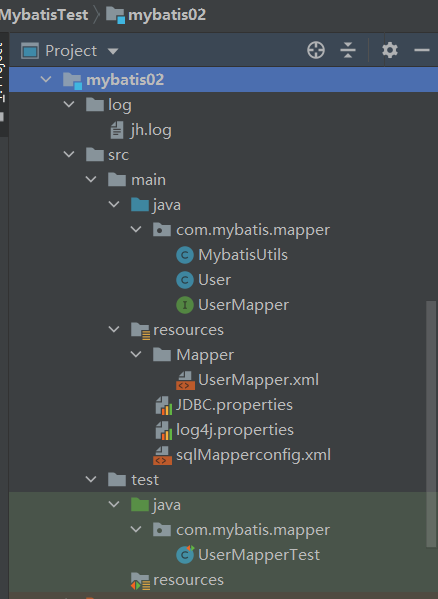
Task: Open the Project view dropdown arrow
Action: coord(113,51)
